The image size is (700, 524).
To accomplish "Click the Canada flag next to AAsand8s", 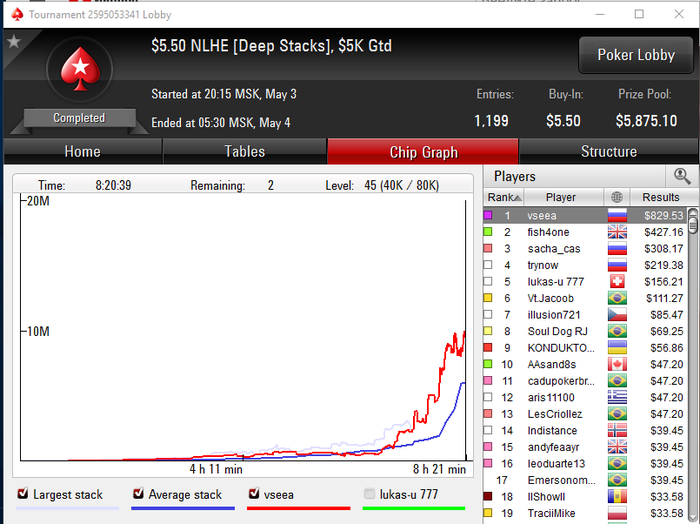I will tap(617, 364).
